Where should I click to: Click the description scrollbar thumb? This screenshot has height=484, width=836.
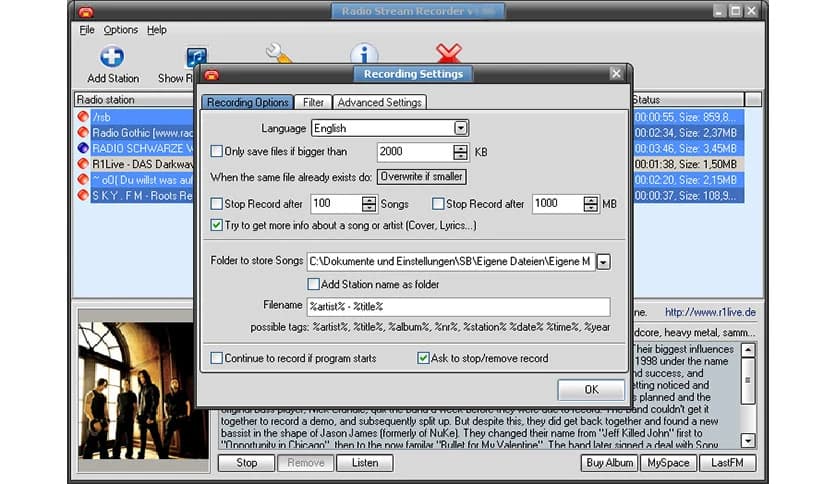tap(747, 380)
